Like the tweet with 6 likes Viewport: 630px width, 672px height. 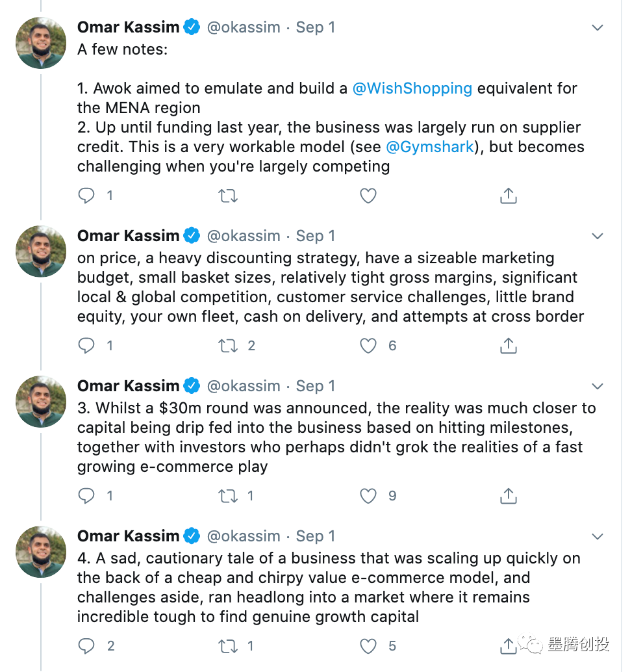(x=368, y=346)
